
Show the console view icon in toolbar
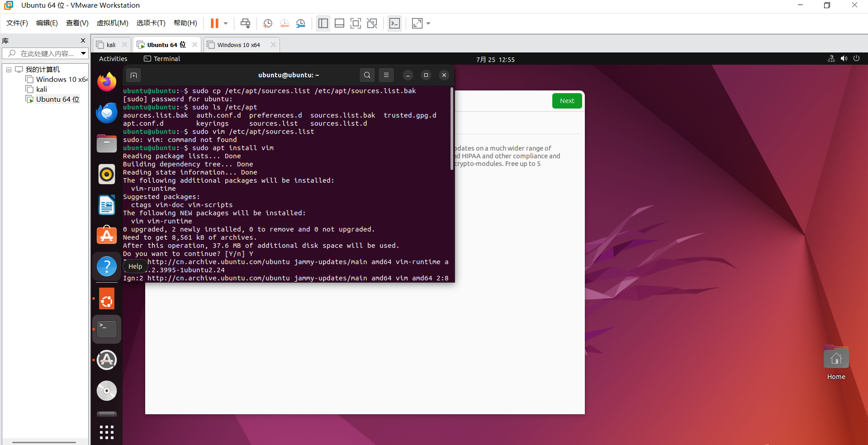point(395,23)
